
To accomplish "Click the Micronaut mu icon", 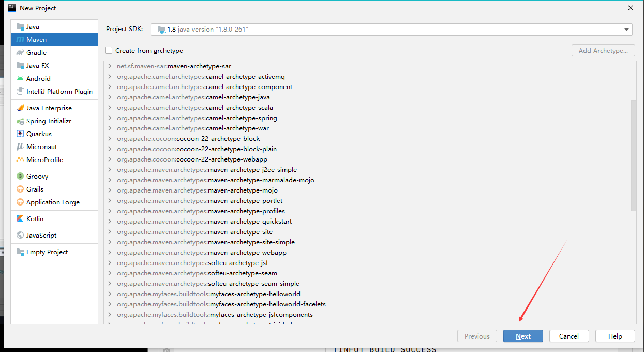I will click(20, 146).
